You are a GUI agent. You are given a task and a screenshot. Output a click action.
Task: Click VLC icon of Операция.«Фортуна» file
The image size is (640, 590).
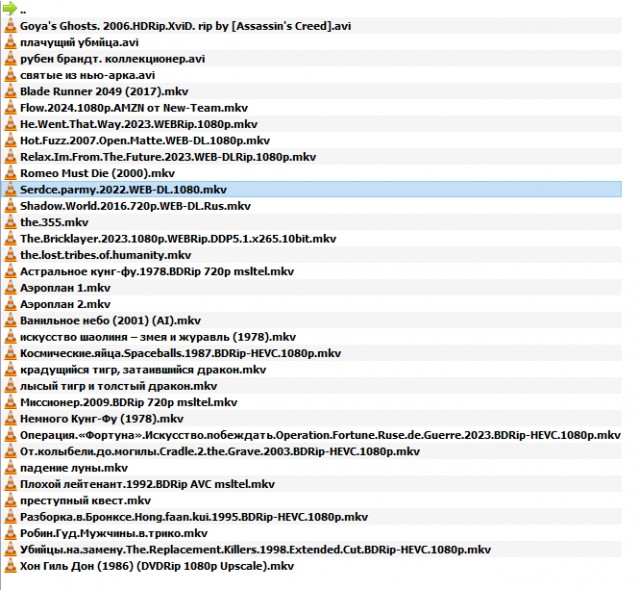[x=10, y=435]
